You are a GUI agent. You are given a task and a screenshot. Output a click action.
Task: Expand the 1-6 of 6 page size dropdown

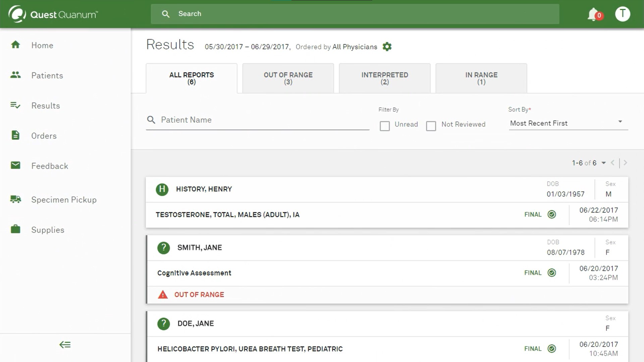(x=603, y=163)
